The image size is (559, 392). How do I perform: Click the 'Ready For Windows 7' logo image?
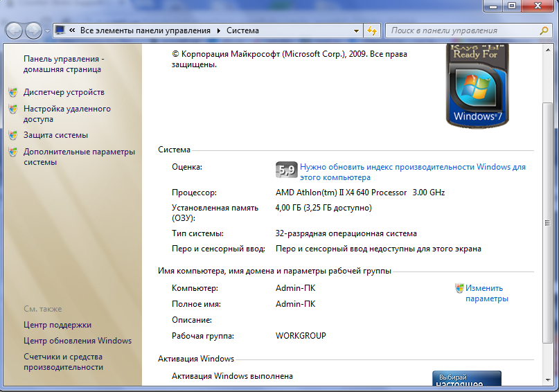click(x=477, y=85)
